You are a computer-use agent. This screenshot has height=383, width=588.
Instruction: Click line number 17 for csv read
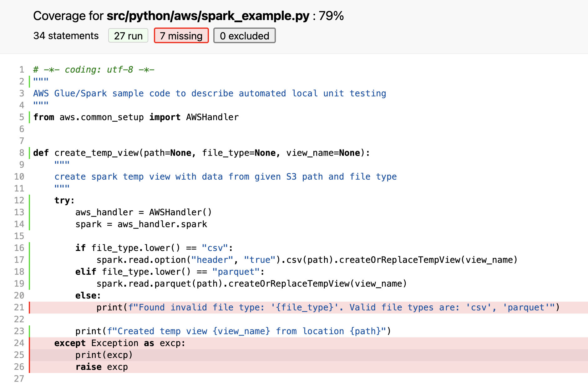pyautogui.click(x=19, y=260)
